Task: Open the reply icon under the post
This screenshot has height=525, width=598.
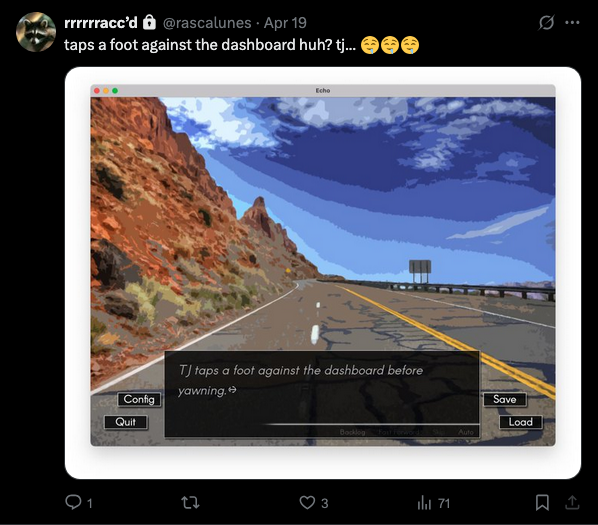Action: coord(73,502)
